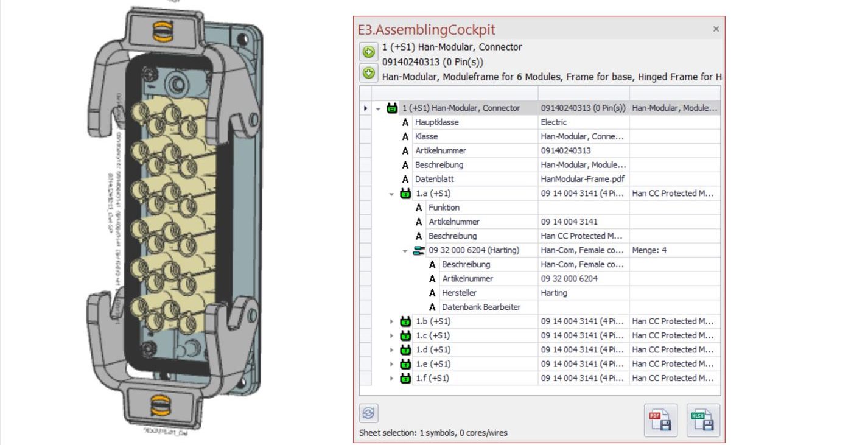The width and height of the screenshot is (868, 445).
Task: Click the refresh icon button
Action: 368,413
